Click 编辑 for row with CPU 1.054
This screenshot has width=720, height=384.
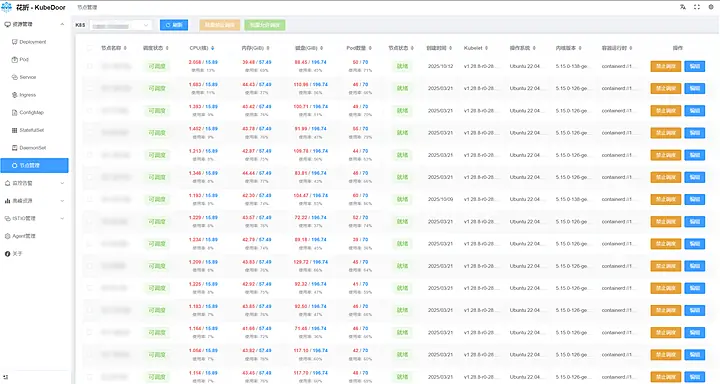tap(694, 355)
